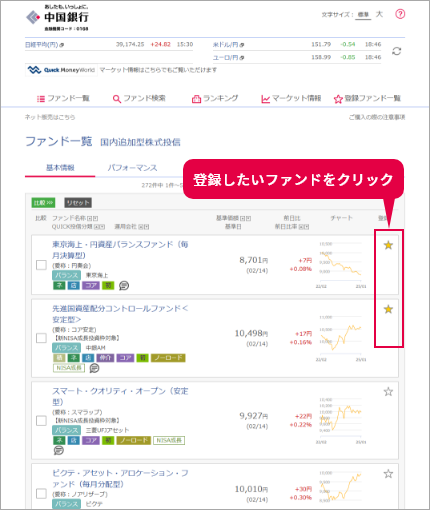Open 登録ファンド一覧
Screen dimensions: 430x510
367,99
